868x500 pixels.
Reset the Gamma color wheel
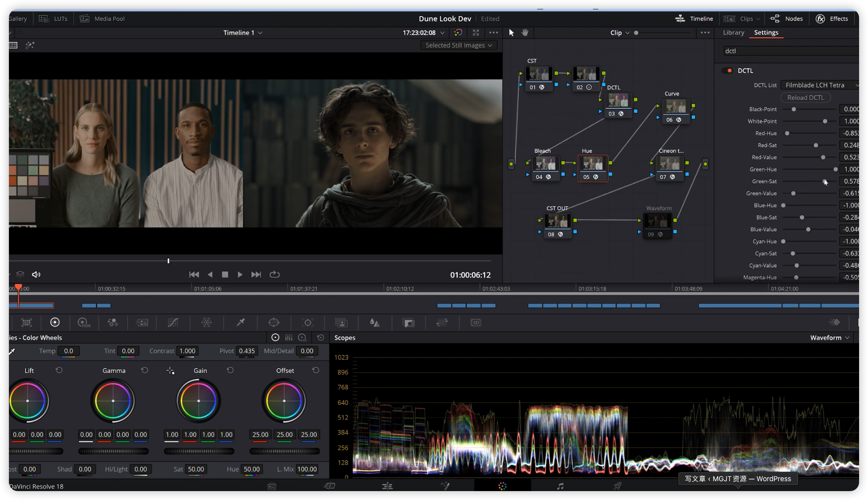click(x=145, y=370)
